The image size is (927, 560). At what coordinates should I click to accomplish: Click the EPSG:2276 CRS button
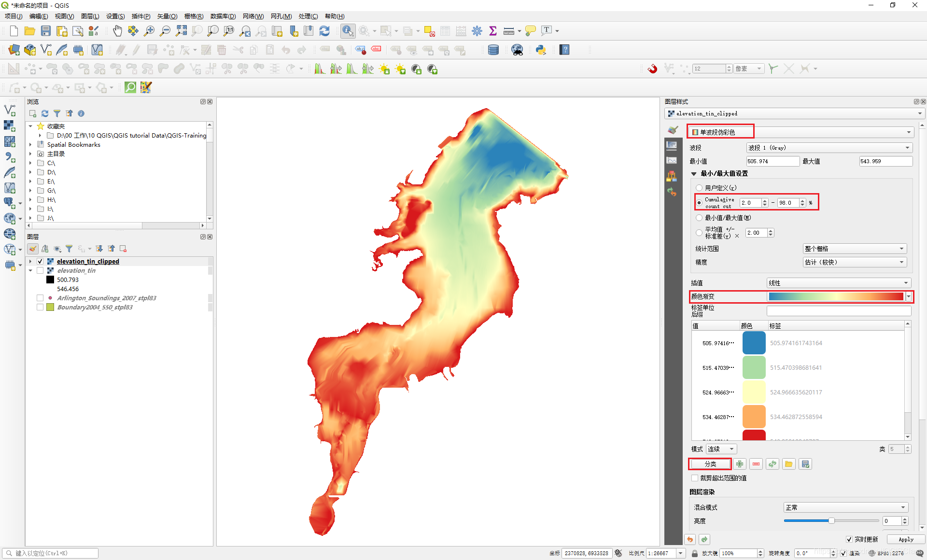[x=886, y=553]
